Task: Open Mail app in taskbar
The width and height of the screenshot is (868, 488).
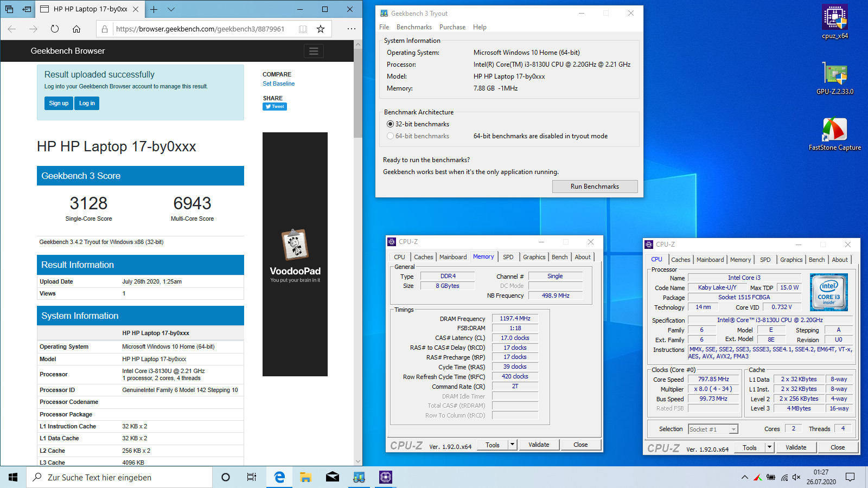Action: coord(333,477)
